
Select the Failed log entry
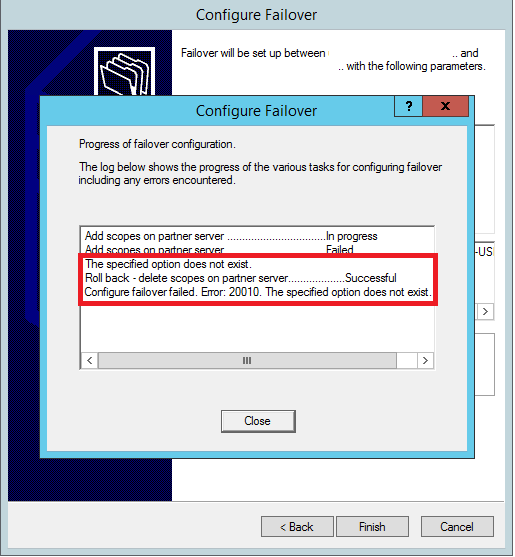coord(219,250)
